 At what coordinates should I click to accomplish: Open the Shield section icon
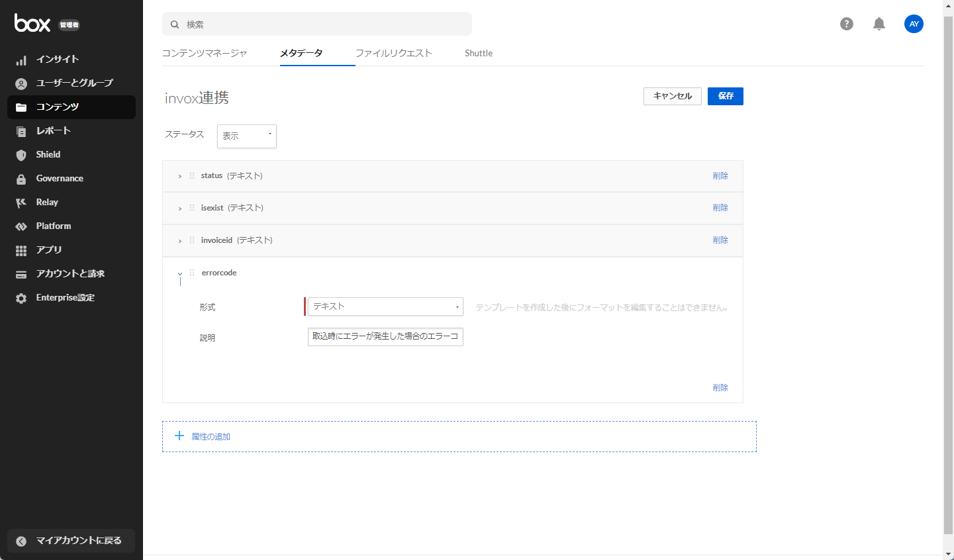[x=21, y=154]
